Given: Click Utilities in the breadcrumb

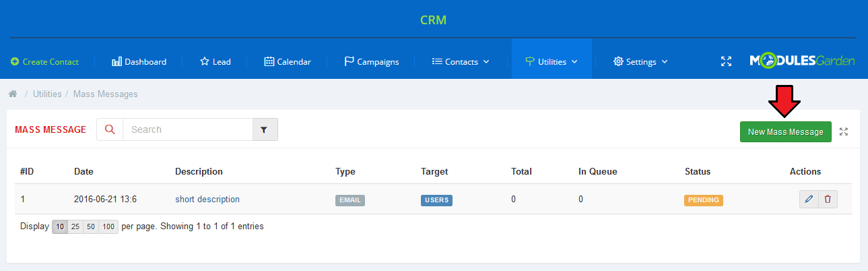Looking at the screenshot, I should (x=47, y=94).
